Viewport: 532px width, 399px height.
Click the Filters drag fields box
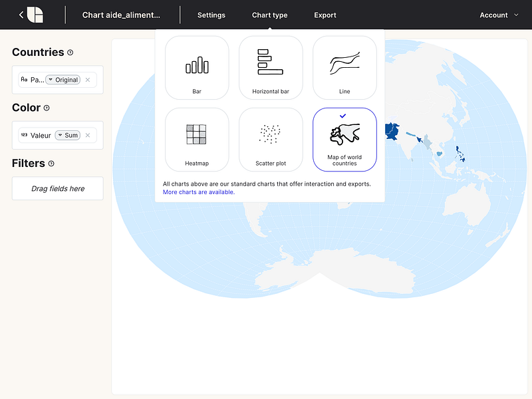58,188
